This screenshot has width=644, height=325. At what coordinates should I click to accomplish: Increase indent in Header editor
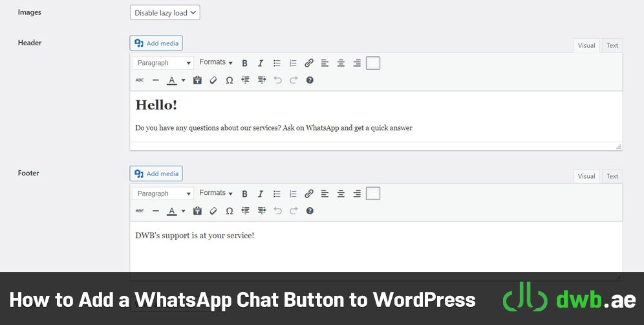pos(262,80)
